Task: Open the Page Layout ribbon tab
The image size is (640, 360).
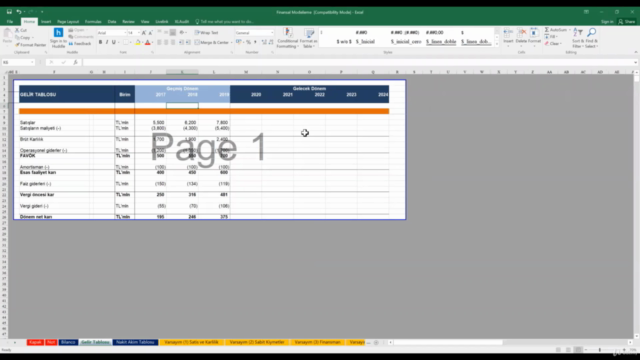Action: [68, 22]
